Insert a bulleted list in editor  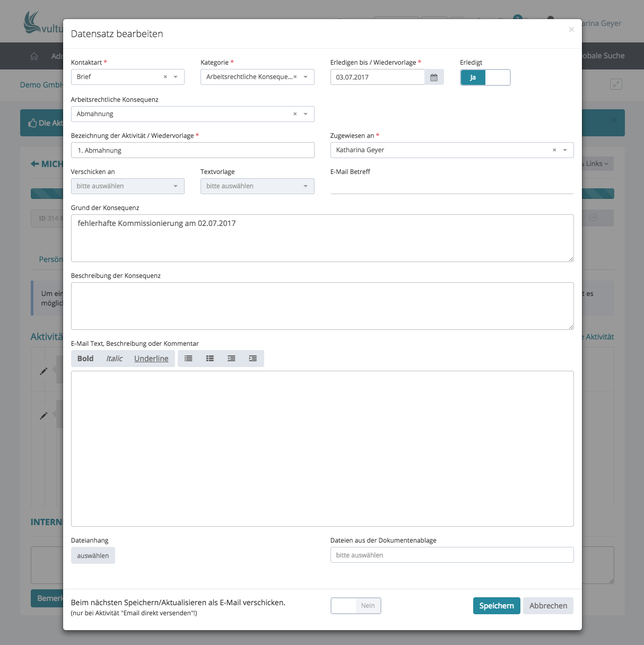(188, 359)
